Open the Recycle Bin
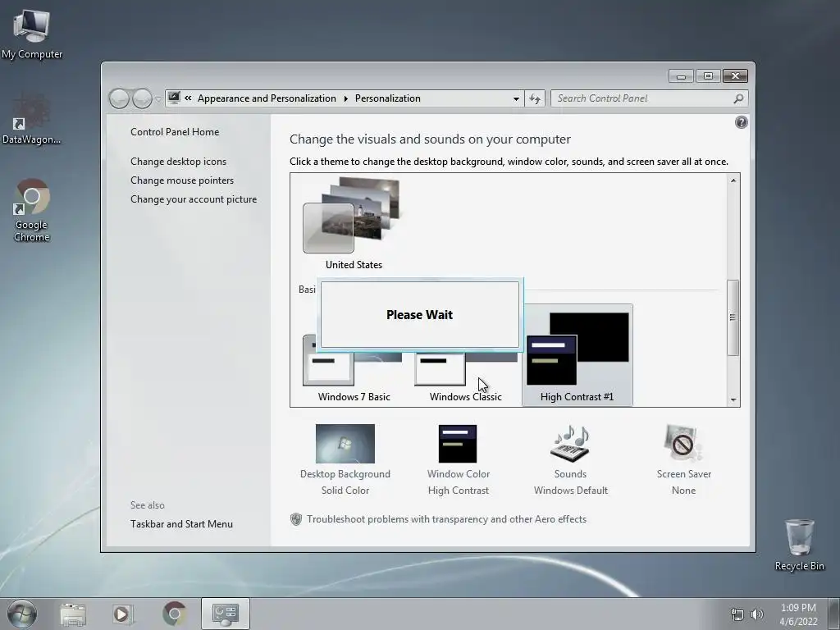The image size is (840, 630). coord(799,545)
